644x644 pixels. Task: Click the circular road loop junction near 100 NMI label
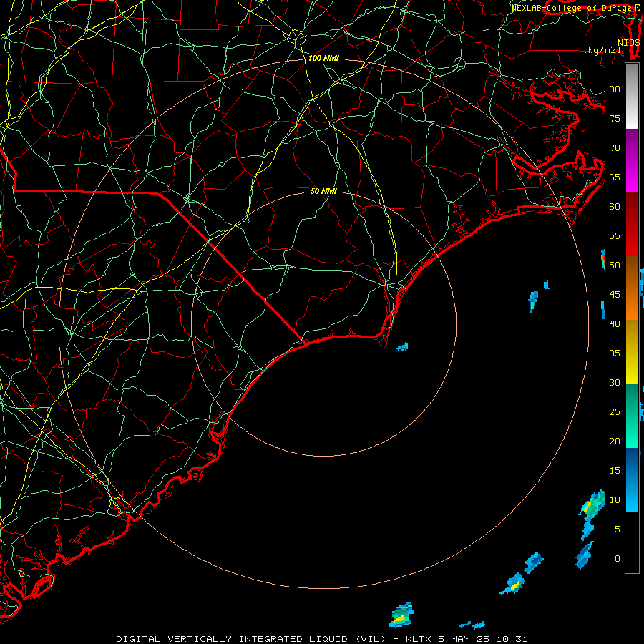[x=296, y=36]
